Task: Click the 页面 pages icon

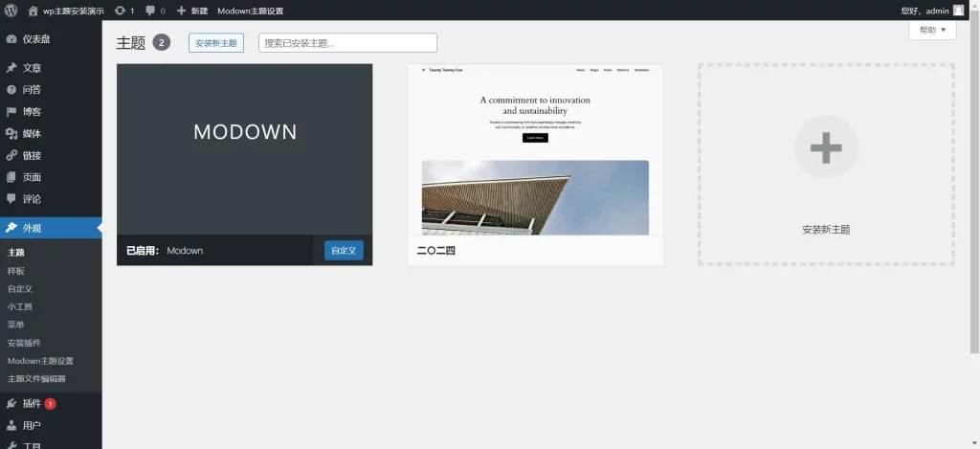Action: coord(11,177)
